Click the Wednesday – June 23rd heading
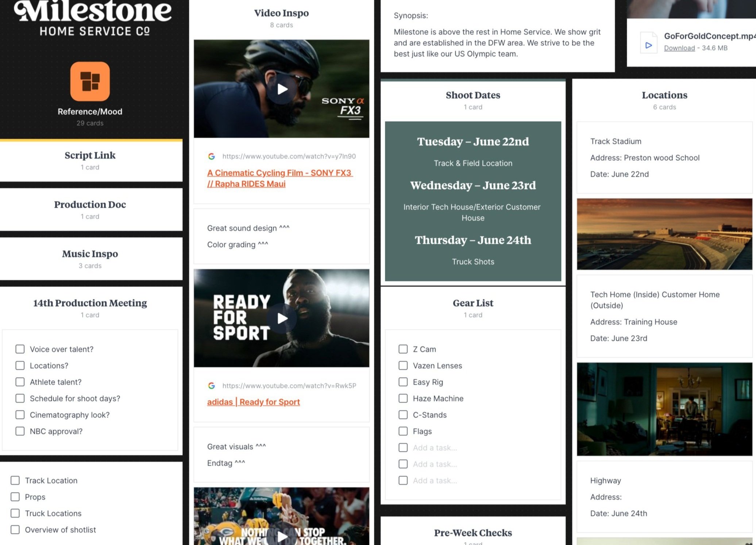756x545 pixels. click(473, 185)
